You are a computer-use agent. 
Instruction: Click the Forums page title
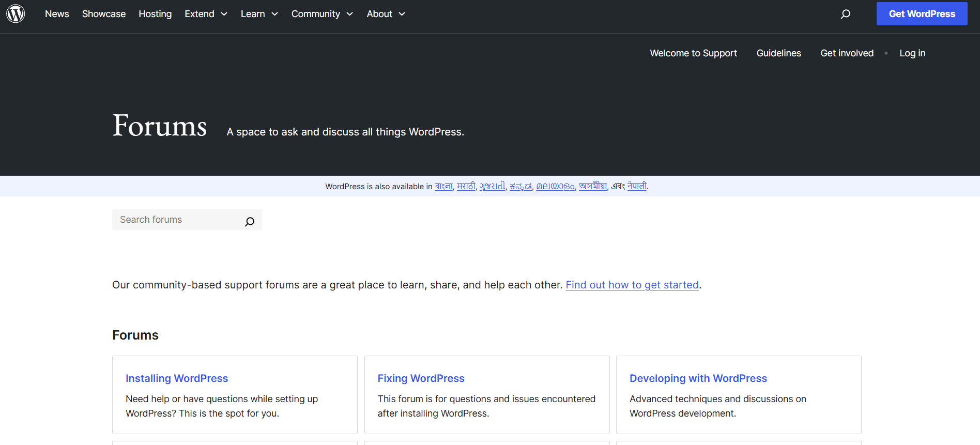[x=160, y=126]
